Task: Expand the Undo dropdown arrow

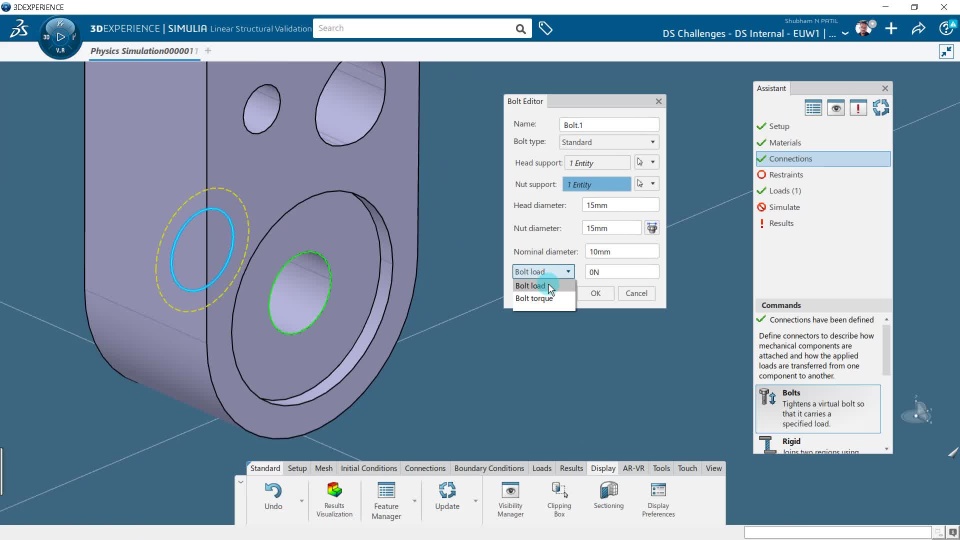Action: [x=301, y=501]
